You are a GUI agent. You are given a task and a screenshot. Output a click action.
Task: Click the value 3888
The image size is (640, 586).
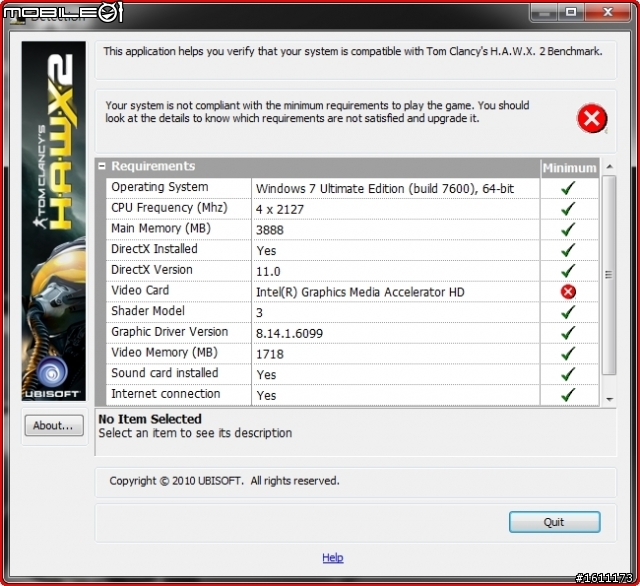269,230
